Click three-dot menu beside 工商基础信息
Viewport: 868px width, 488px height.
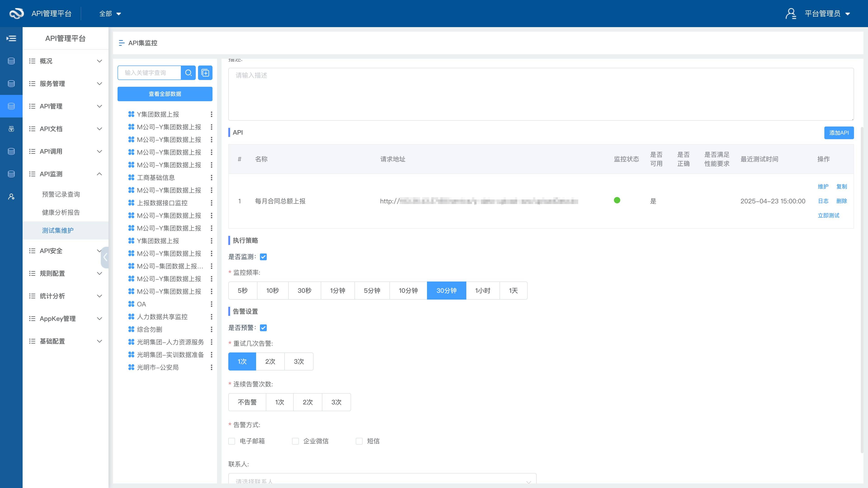[x=211, y=178]
